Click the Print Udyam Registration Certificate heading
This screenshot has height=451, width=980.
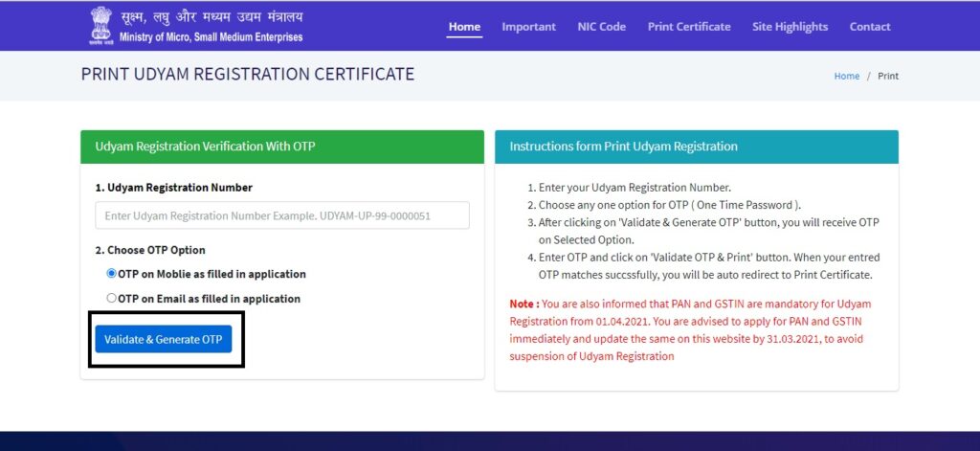click(x=248, y=74)
